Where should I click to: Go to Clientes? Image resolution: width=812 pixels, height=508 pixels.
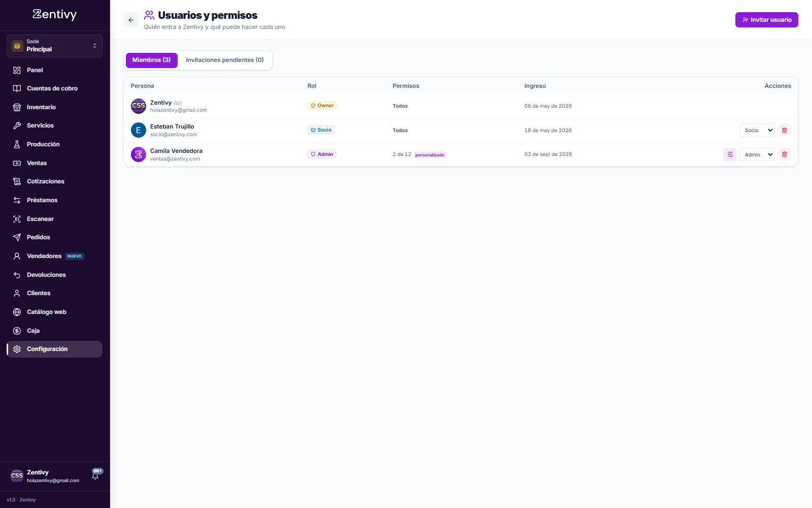[x=55, y=293]
